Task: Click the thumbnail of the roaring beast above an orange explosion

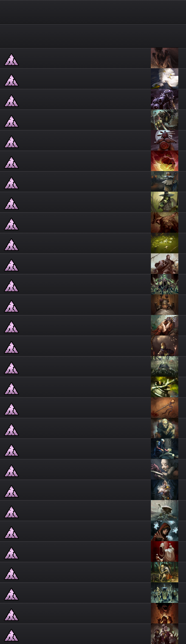Action: [x=165, y=613]
